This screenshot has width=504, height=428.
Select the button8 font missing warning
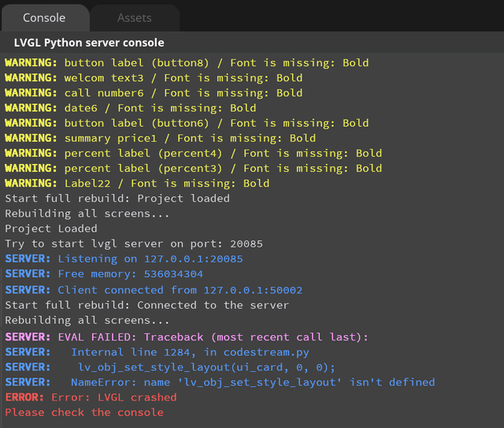click(187, 63)
